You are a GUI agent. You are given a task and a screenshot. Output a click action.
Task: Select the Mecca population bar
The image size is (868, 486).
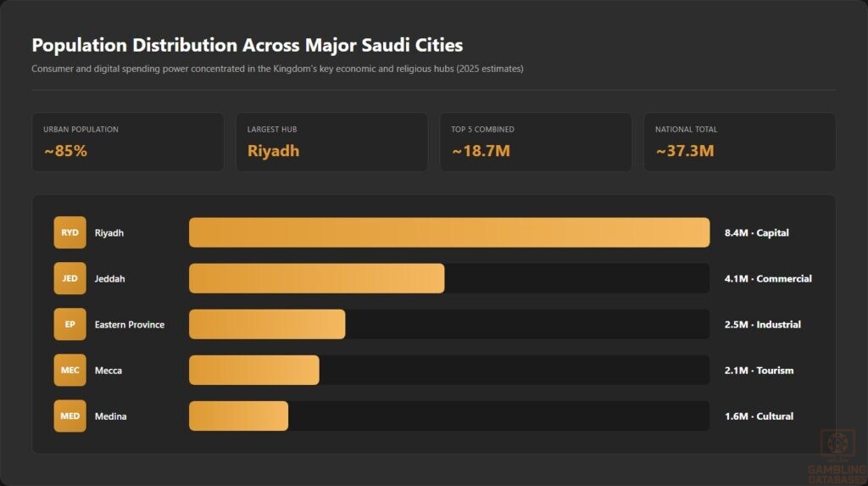coord(254,370)
